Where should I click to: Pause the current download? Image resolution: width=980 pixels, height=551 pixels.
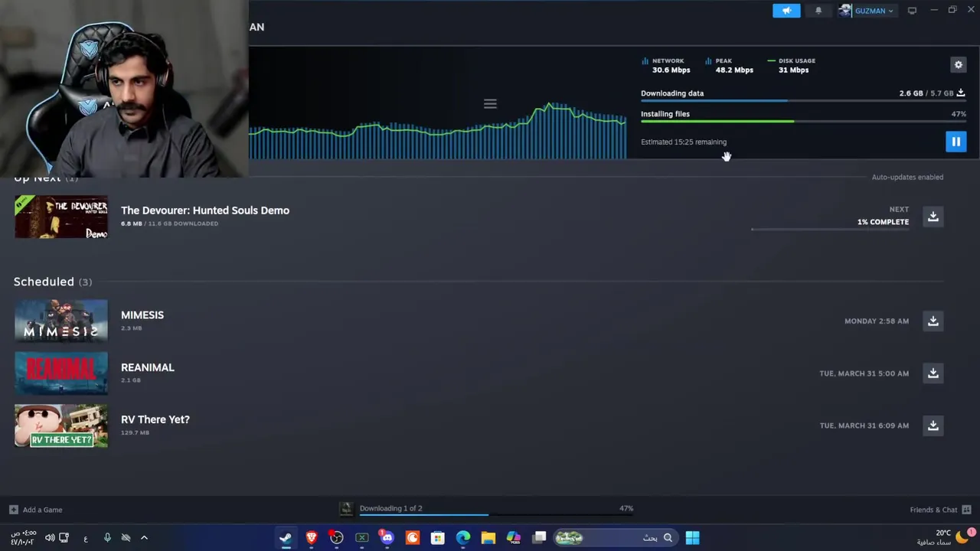tap(955, 142)
